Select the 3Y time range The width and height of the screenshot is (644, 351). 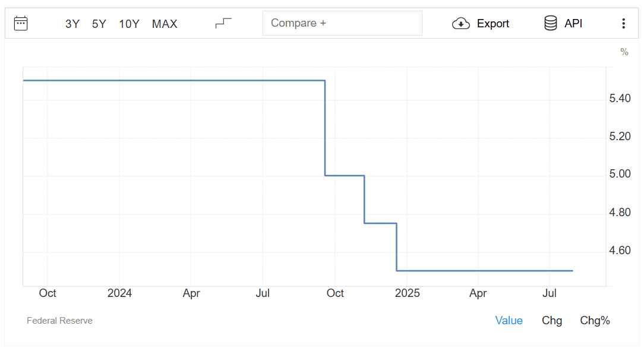pos(72,24)
